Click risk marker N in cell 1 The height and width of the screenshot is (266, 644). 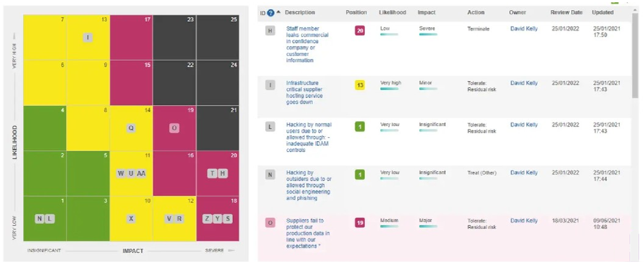(x=40, y=219)
